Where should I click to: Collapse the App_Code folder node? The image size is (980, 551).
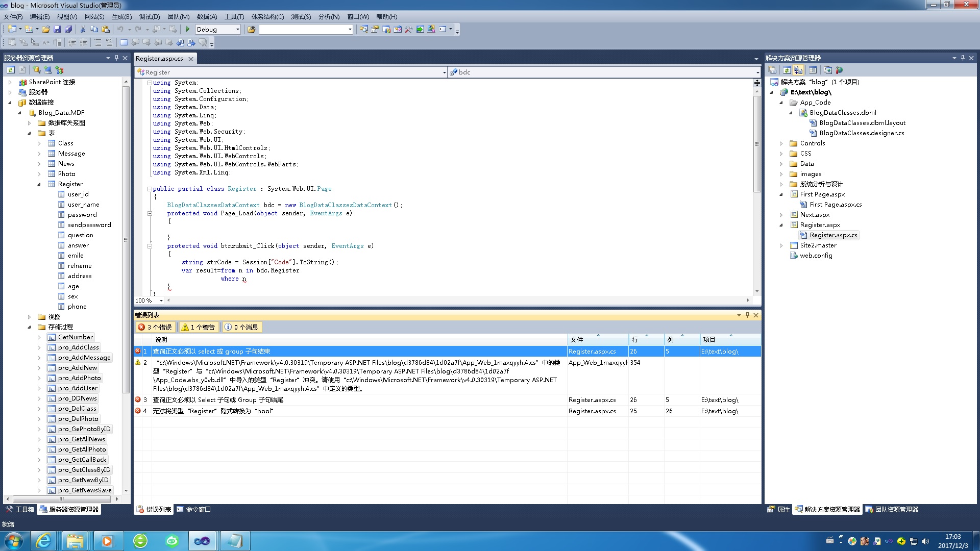click(781, 103)
